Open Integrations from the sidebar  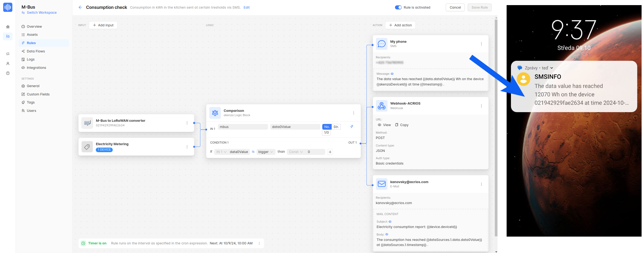coord(36,68)
